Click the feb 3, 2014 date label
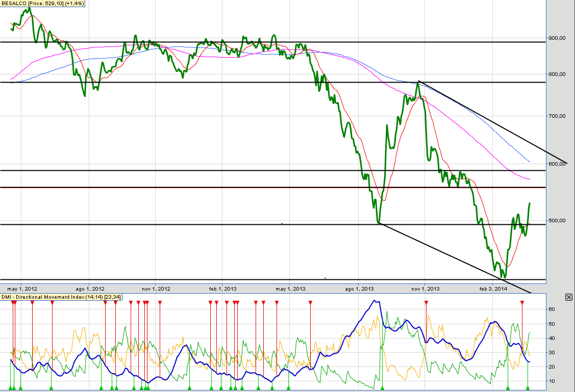575x392 pixels. [493, 289]
